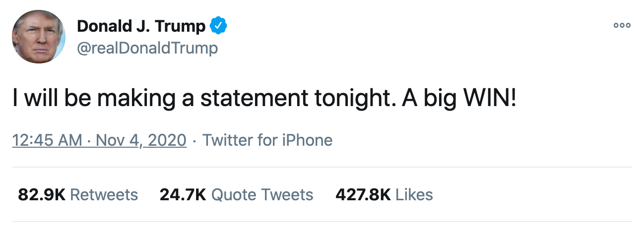Click the word Retweets
The height and width of the screenshot is (230, 644).
click(104, 195)
